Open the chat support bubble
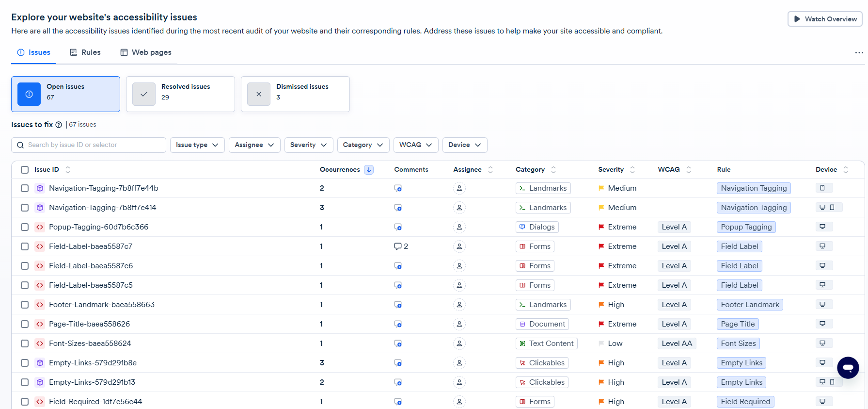The width and height of the screenshot is (868, 409). tap(848, 368)
